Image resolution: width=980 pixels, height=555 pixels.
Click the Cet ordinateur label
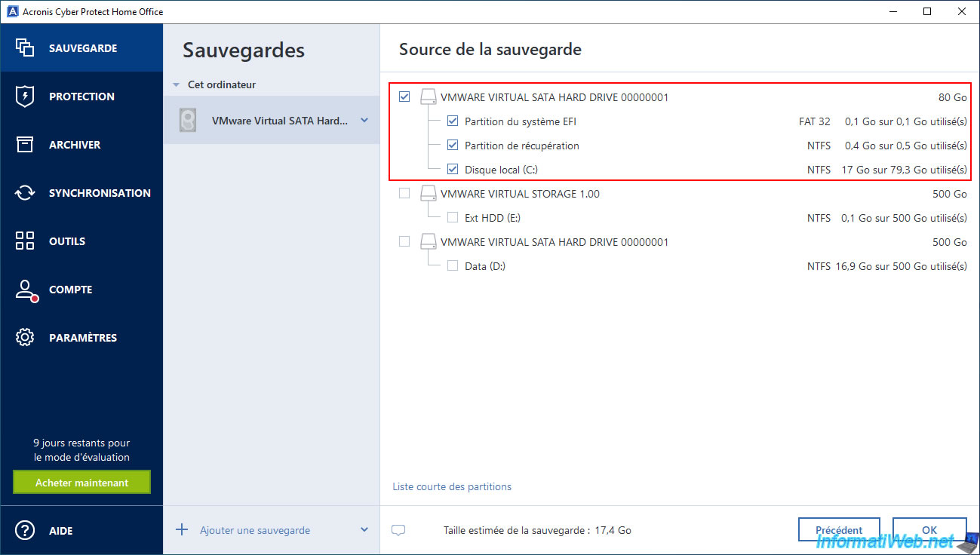click(222, 84)
